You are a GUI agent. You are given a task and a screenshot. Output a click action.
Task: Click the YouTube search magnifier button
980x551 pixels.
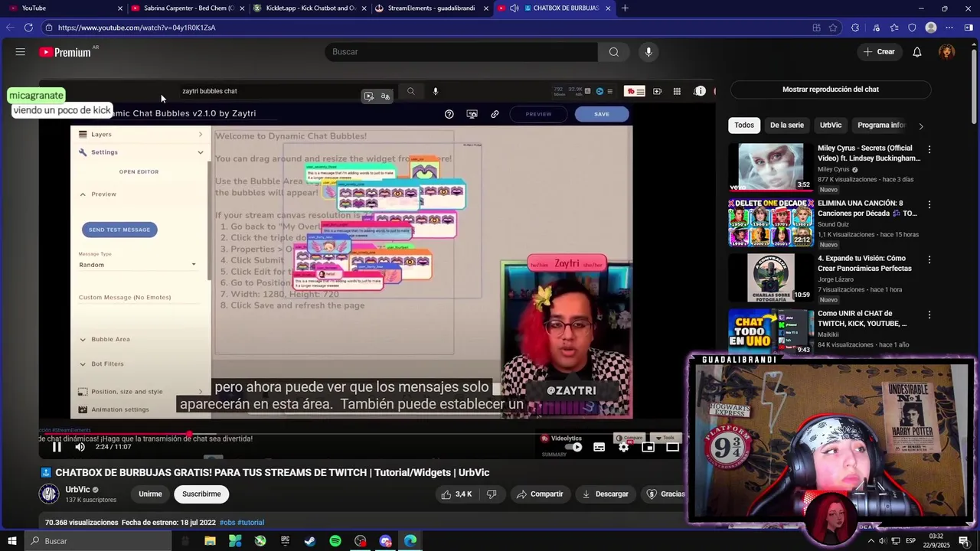(x=613, y=52)
